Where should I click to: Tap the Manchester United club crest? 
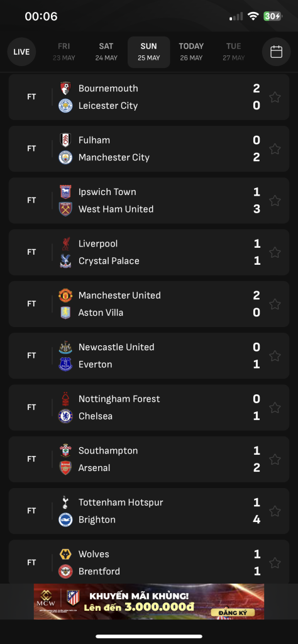pyautogui.click(x=65, y=296)
